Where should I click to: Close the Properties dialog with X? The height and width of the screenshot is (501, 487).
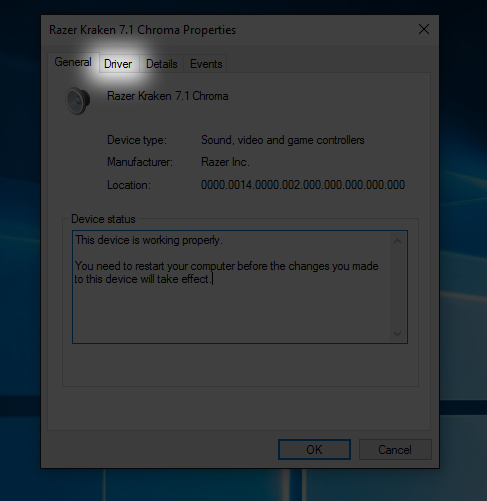pyautogui.click(x=424, y=29)
